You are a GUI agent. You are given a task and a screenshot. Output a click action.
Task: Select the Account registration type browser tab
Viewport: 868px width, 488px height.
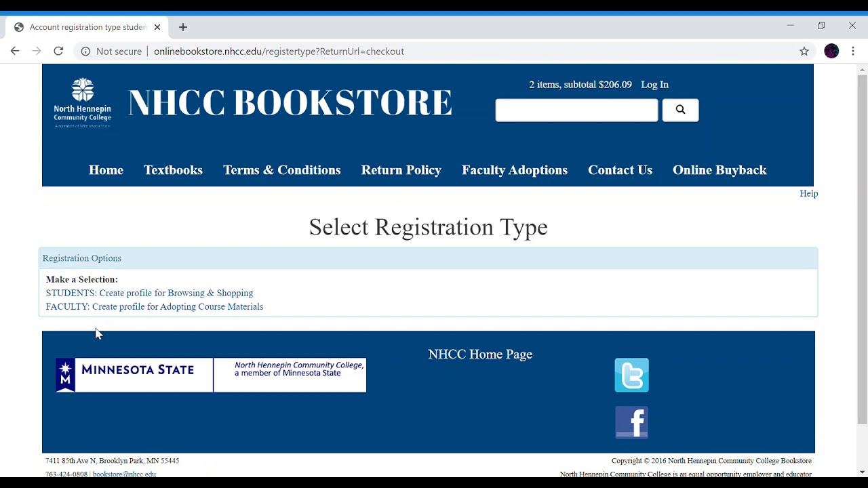coord(87,27)
